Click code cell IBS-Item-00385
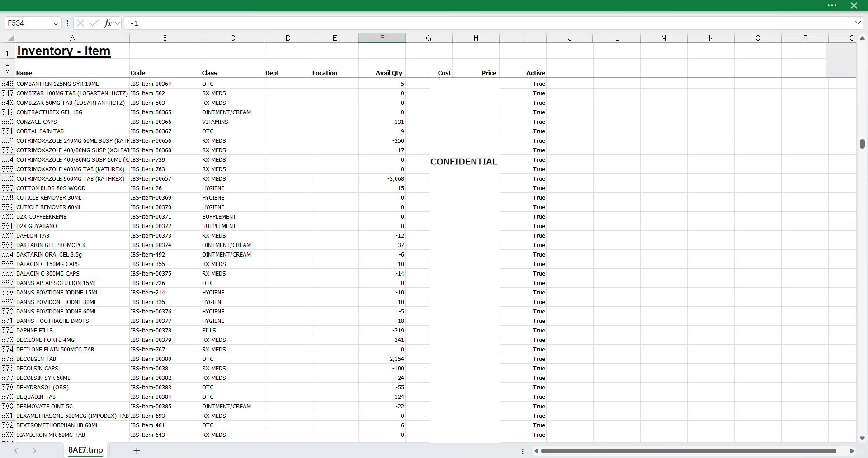868x458 pixels. coord(165,407)
